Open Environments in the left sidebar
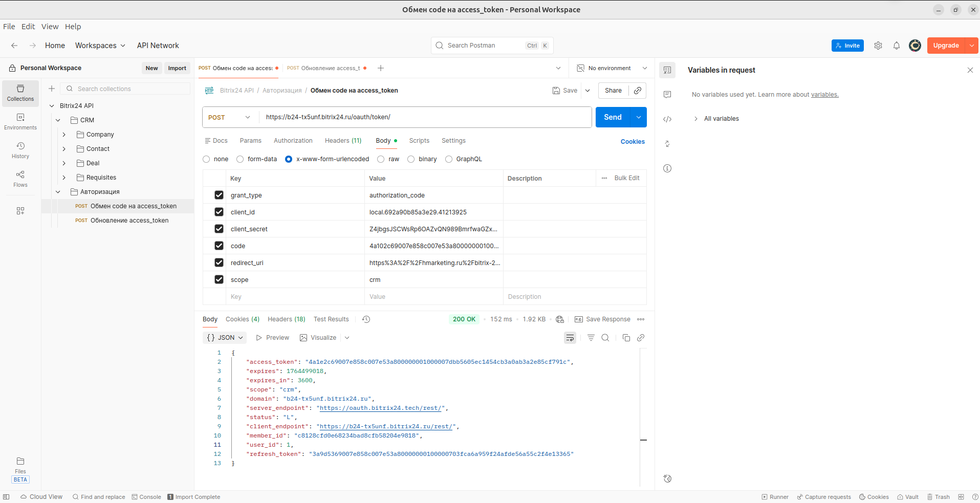980x503 pixels. click(20, 121)
